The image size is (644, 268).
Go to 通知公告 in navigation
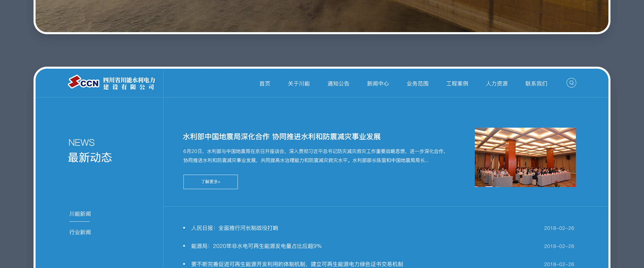pyautogui.click(x=338, y=84)
